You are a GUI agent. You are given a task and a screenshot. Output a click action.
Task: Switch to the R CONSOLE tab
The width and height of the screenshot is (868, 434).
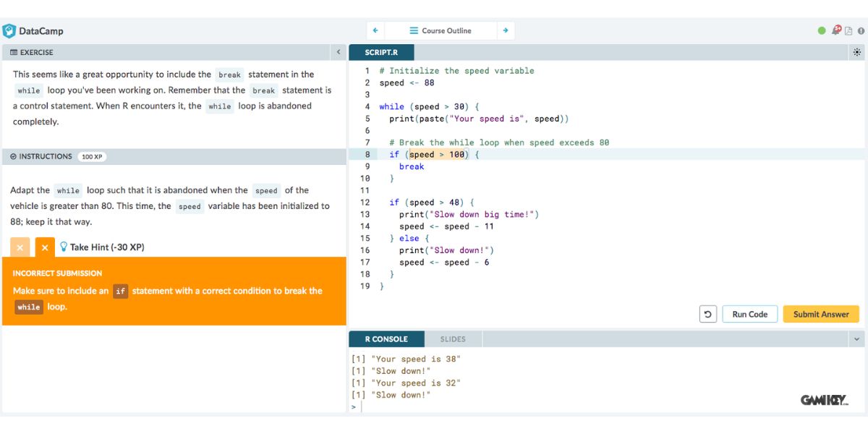pyautogui.click(x=386, y=339)
